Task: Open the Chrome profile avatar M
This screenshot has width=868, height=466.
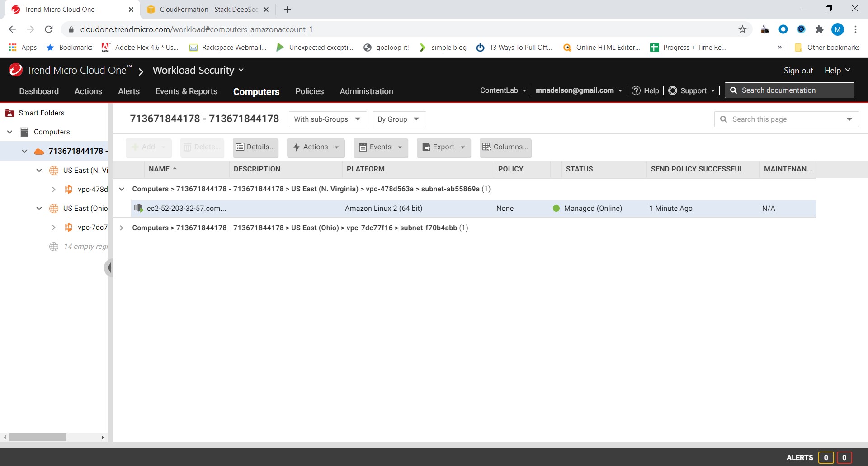Action: pyautogui.click(x=838, y=29)
